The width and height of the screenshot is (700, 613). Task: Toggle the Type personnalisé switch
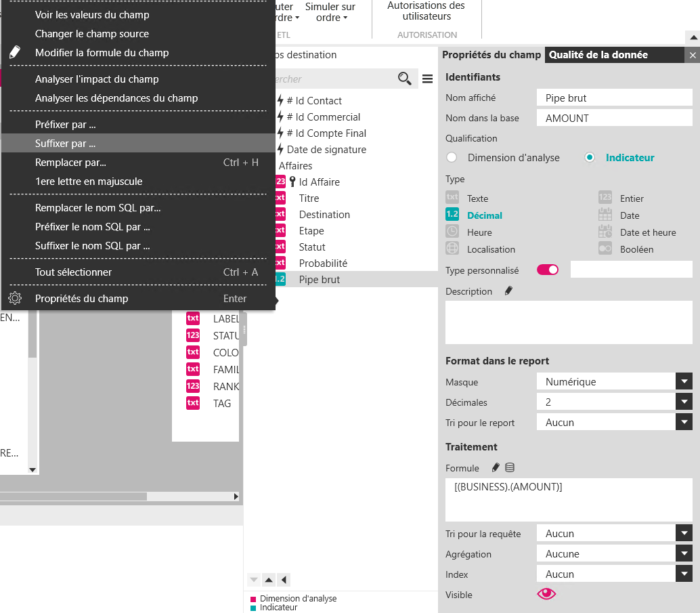[x=547, y=270]
